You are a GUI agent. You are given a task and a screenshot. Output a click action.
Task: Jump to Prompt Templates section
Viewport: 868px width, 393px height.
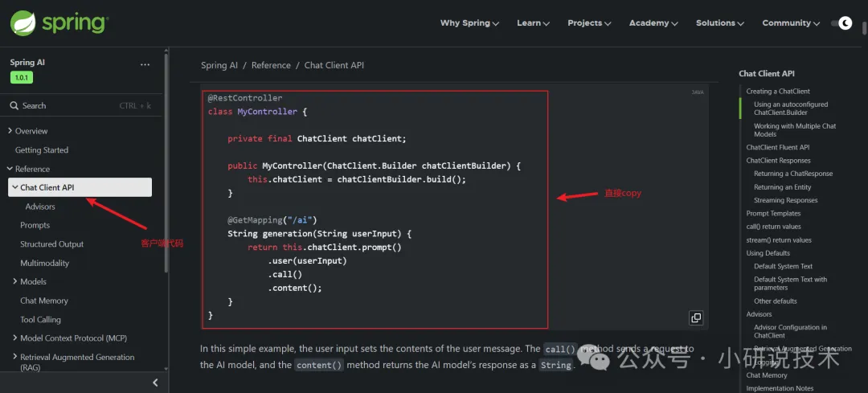[773, 214]
